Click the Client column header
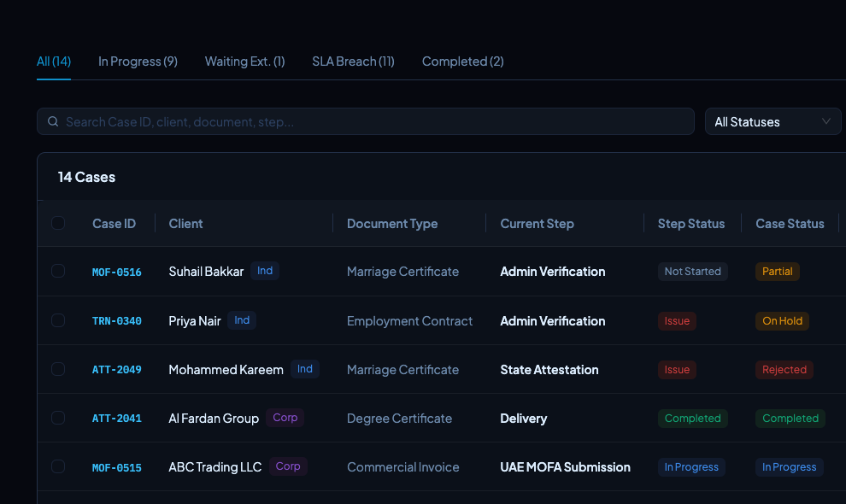This screenshot has width=846, height=504. [185, 224]
